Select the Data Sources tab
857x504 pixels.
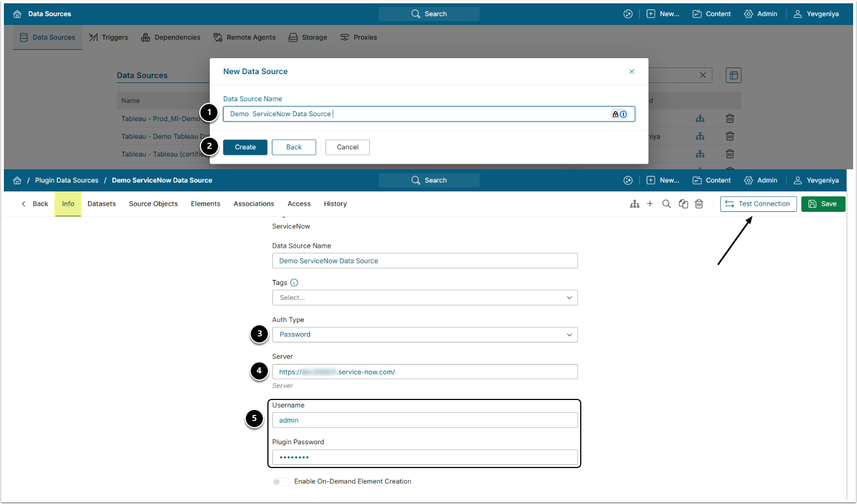click(47, 38)
